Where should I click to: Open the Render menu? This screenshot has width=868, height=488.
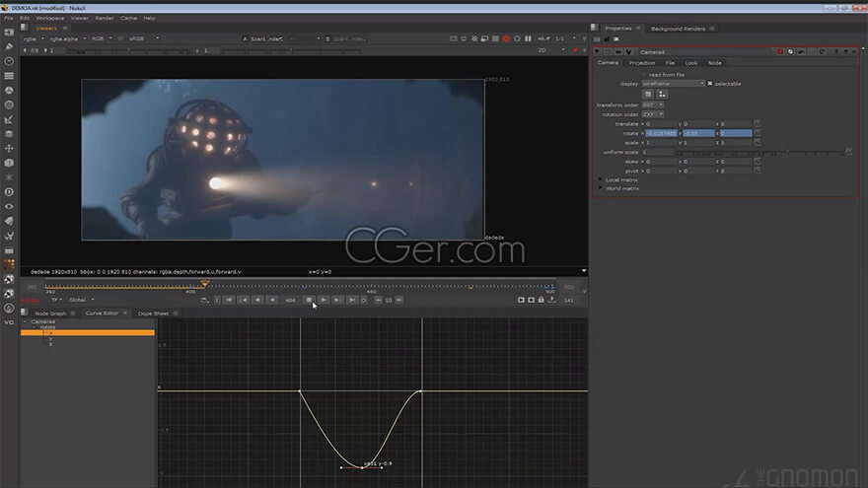(x=105, y=19)
